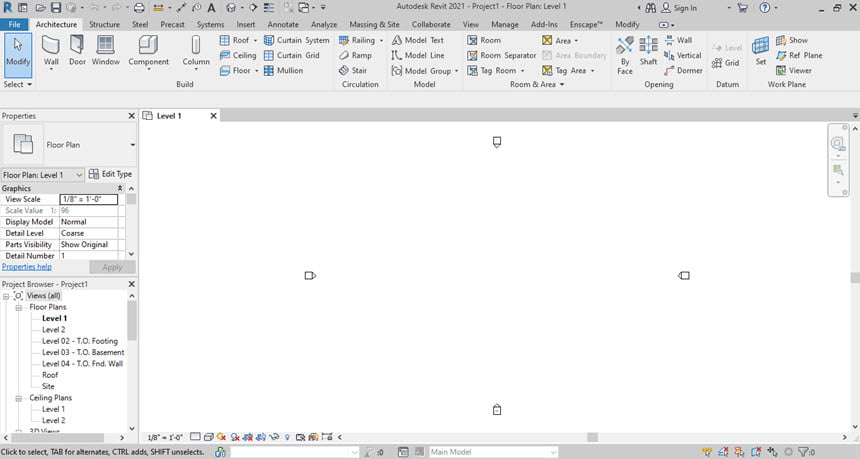Close the Project Browser panel
The width and height of the screenshot is (860, 459).
(132, 284)
